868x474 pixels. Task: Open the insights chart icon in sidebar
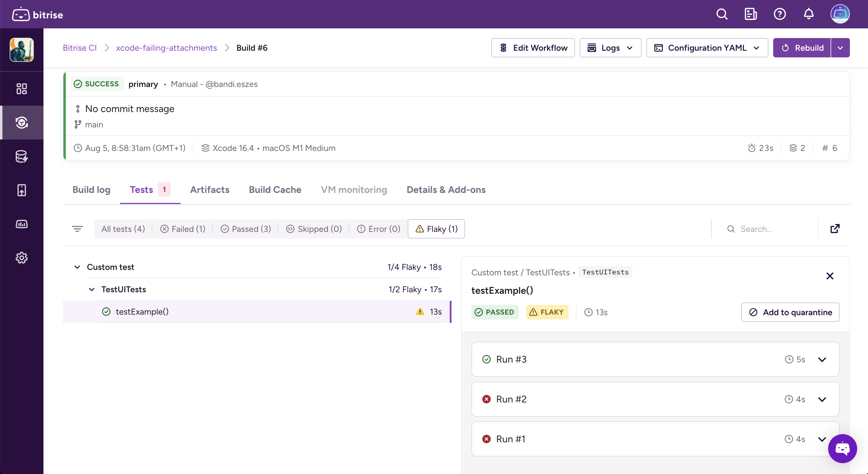[21, 224]
